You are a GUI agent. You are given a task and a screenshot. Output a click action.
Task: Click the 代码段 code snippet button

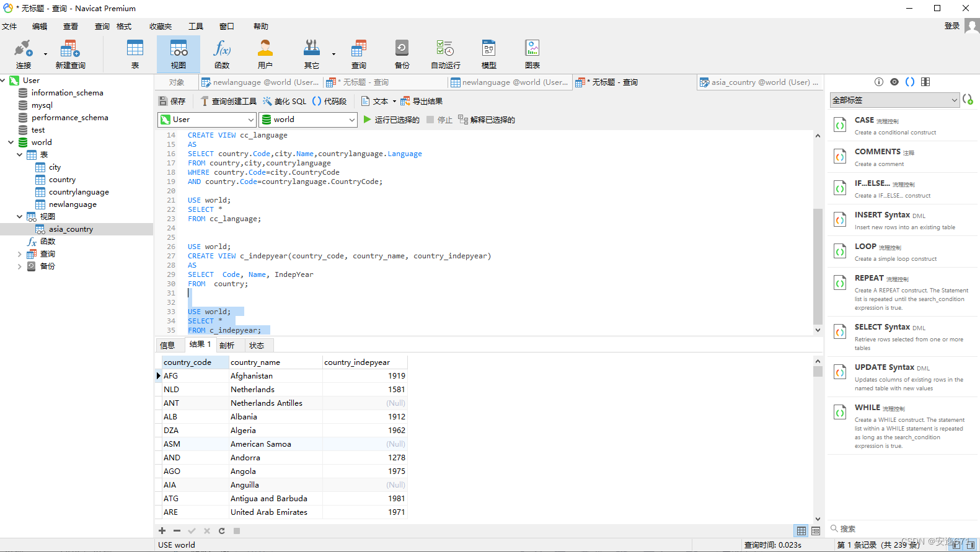coord(329,101)
